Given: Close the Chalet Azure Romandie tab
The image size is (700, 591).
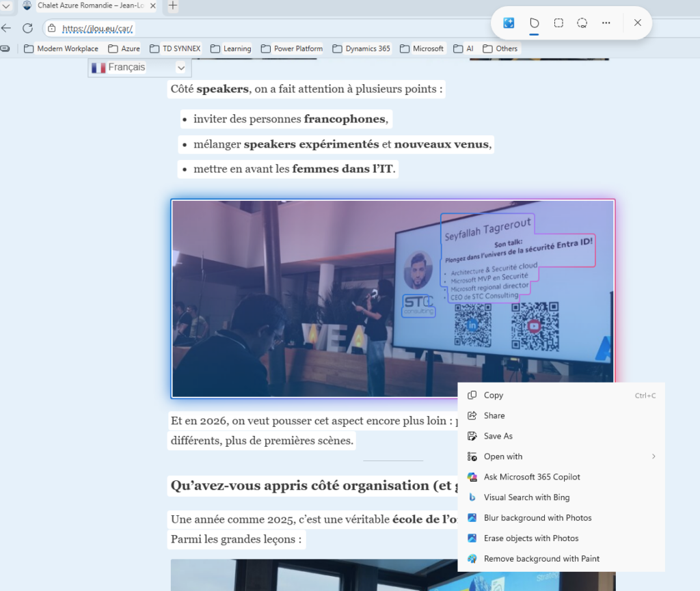Looking at the screenshot, I should click(152, 6).
